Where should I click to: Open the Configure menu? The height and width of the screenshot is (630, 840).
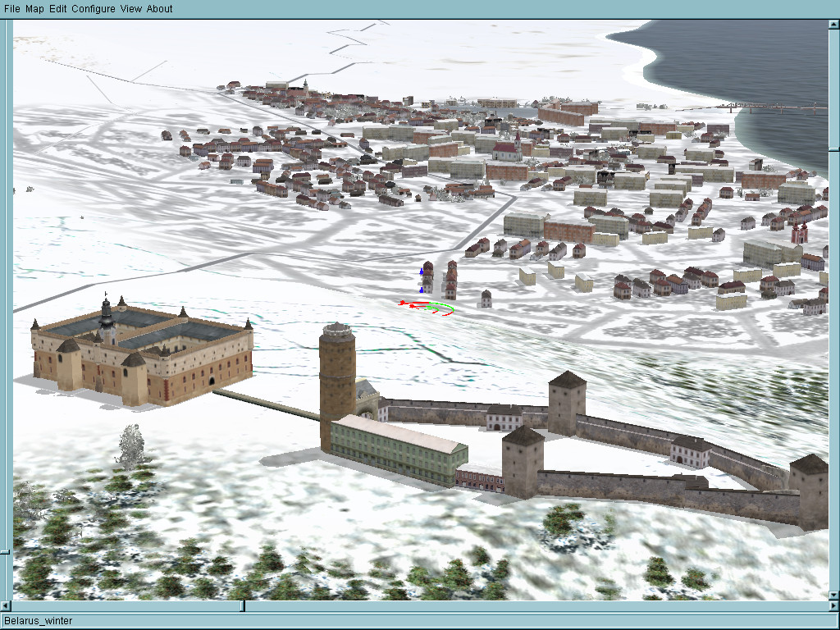coord(94,8)
